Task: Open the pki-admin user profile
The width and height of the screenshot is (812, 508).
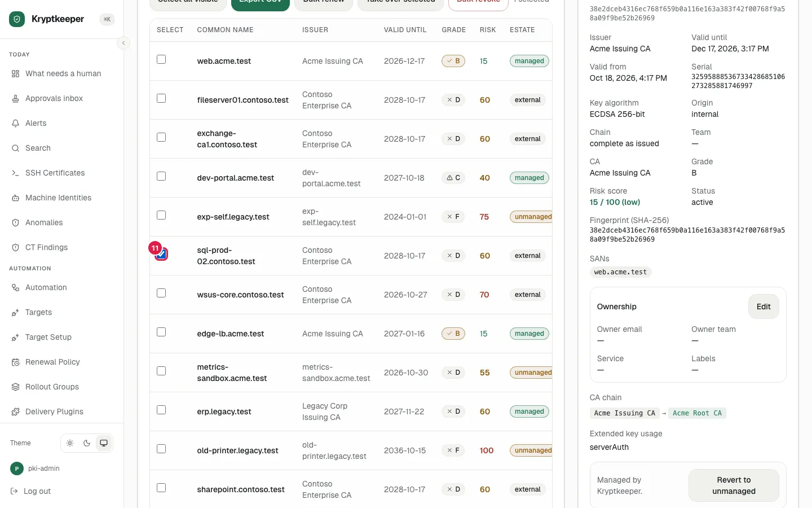Action: click(35, 468)
